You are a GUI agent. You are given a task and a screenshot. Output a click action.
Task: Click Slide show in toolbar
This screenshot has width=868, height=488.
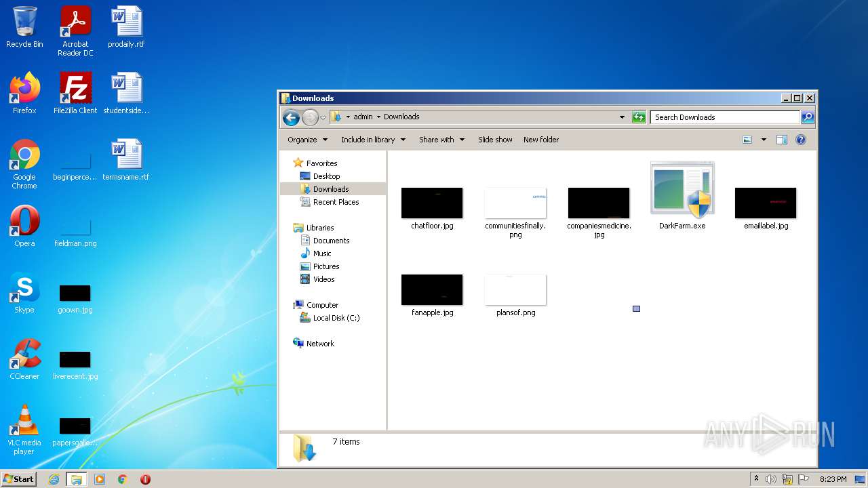click(x=495, y=140)
